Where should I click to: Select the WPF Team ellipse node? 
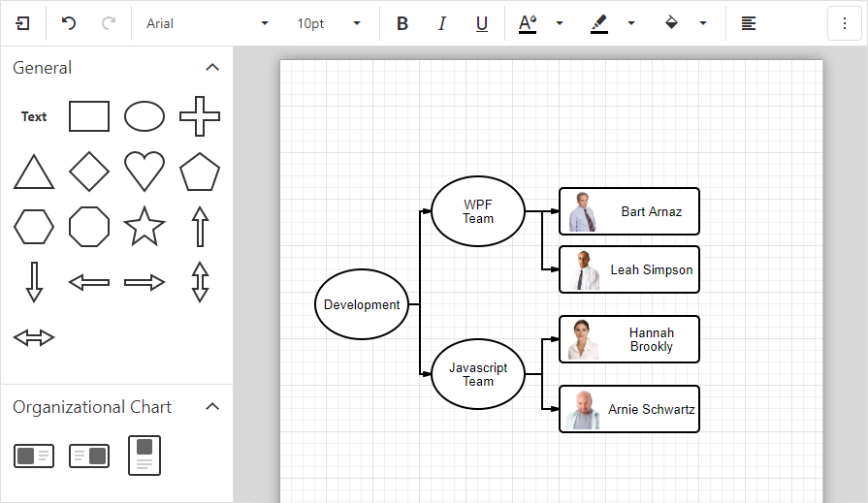click(478, 211)
